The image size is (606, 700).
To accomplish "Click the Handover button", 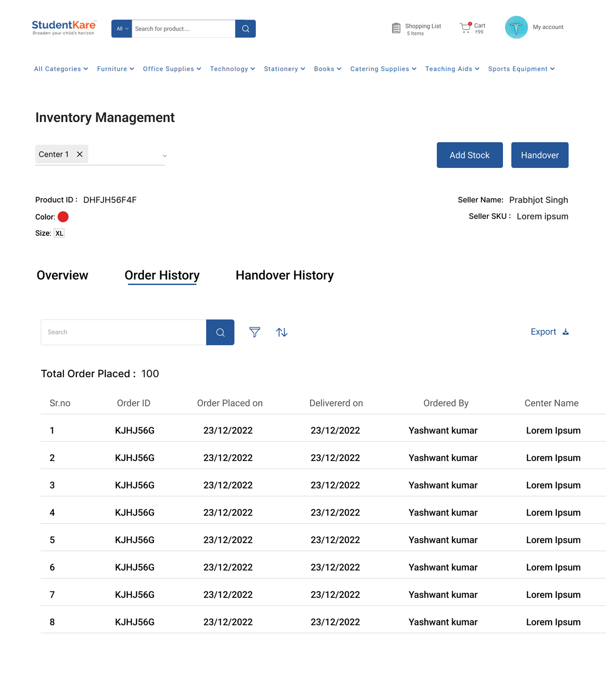I will pyautogui.click(x=540, y=155).
